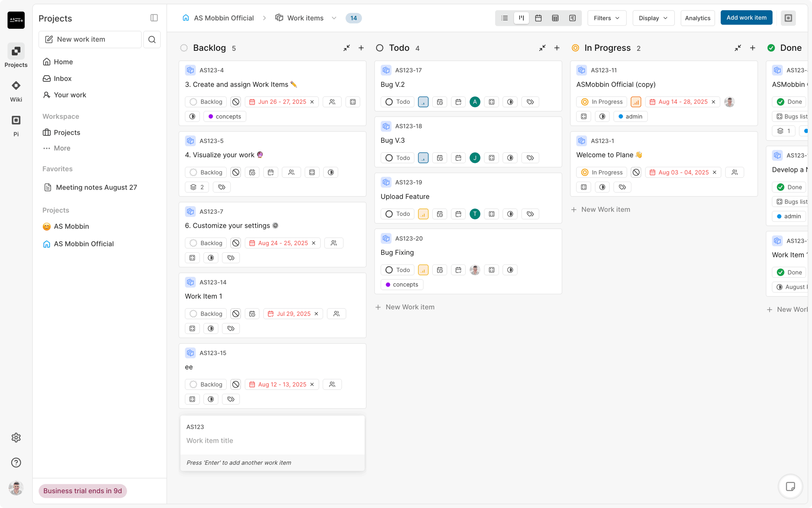Collapse the Todo column
812x508 pixels.
542,48
